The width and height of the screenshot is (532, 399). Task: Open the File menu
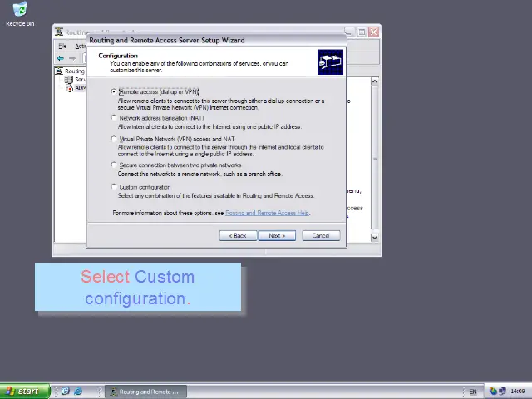[62, 47]
